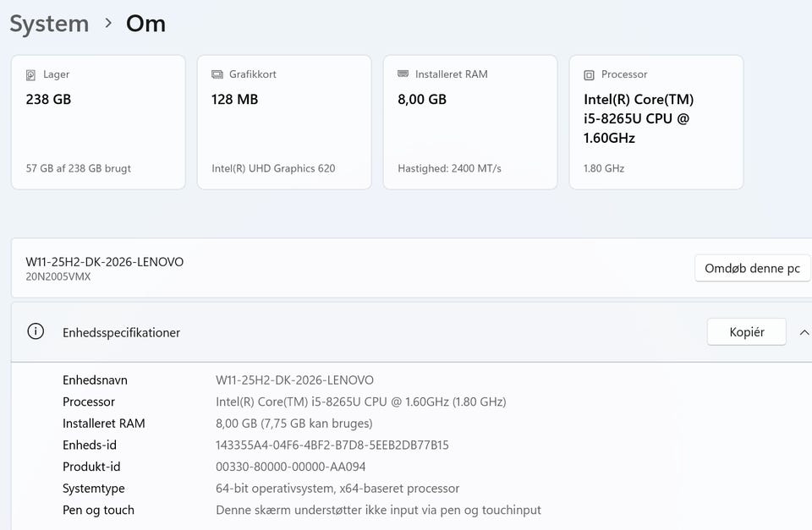Select the Processor tile showing i5-8265U
Screen dimensions: 812x530
point(656,123)
